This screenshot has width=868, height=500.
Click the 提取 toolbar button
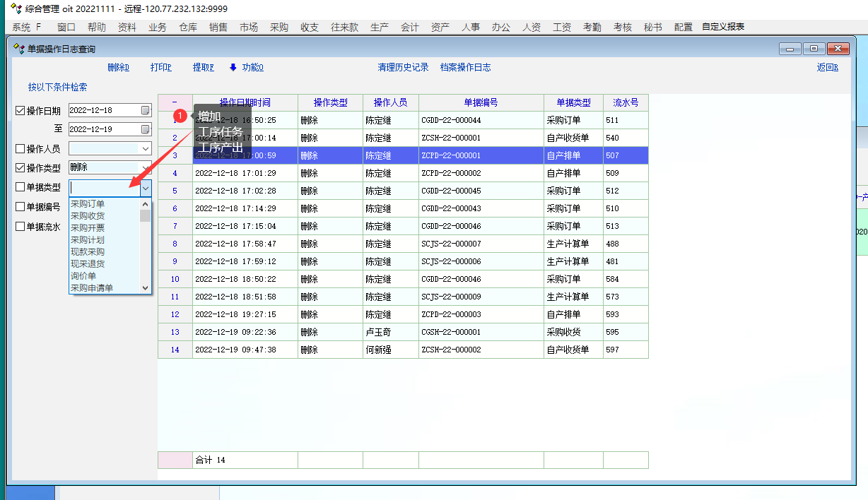203,68
